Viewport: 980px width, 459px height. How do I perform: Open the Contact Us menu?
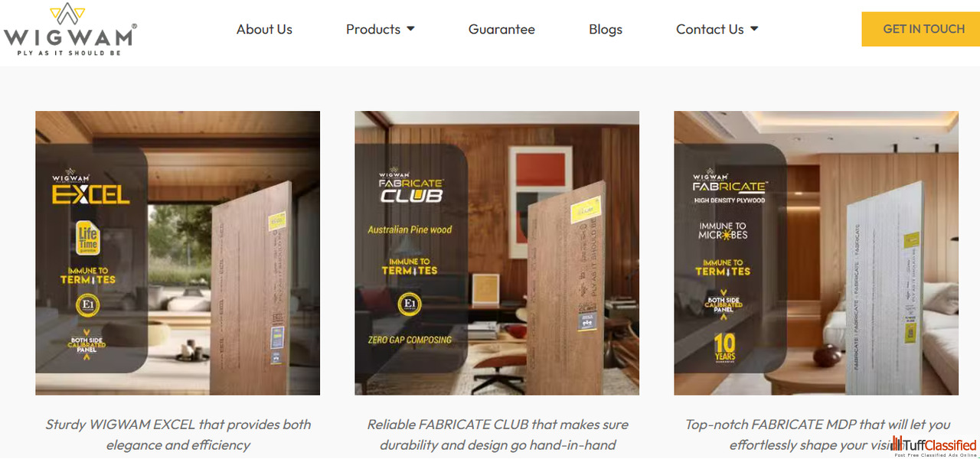710,29
